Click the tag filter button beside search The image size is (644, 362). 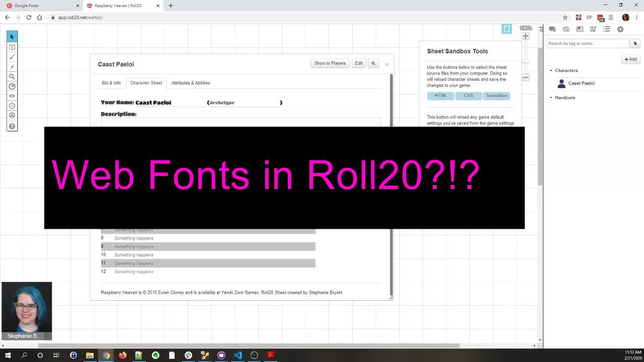[635, 44]
